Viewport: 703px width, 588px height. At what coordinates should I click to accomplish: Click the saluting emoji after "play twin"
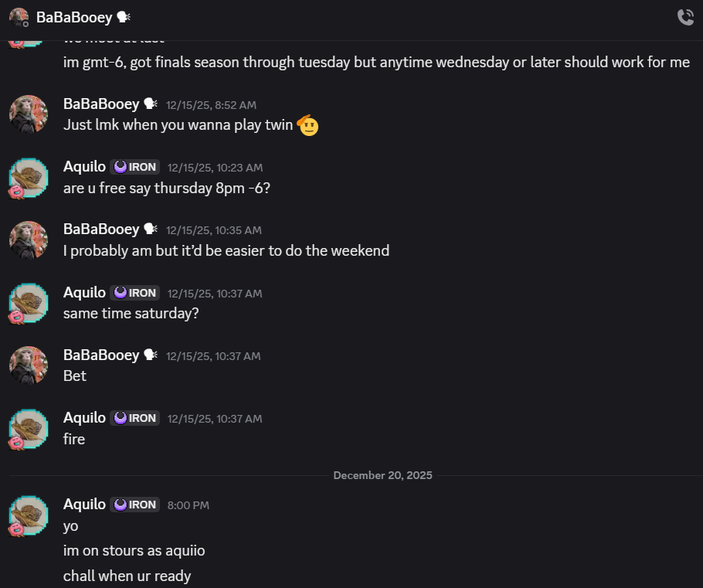pos(308,124)
